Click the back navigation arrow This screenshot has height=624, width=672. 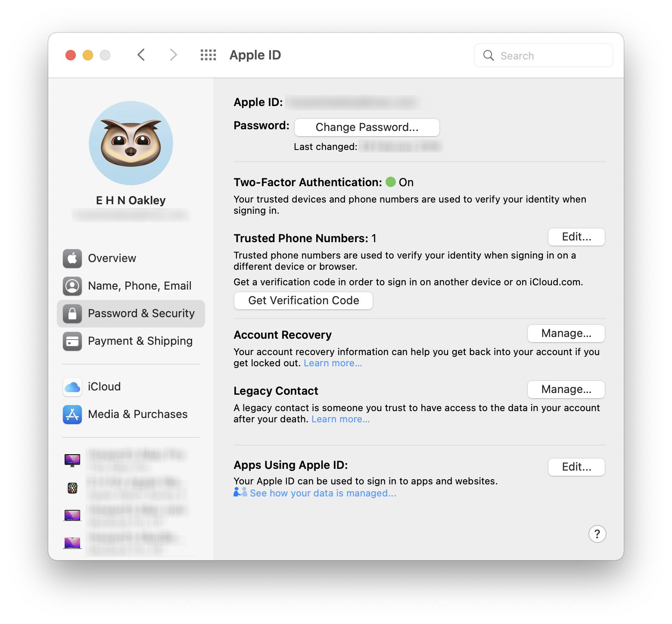click(x=141, y=55)
